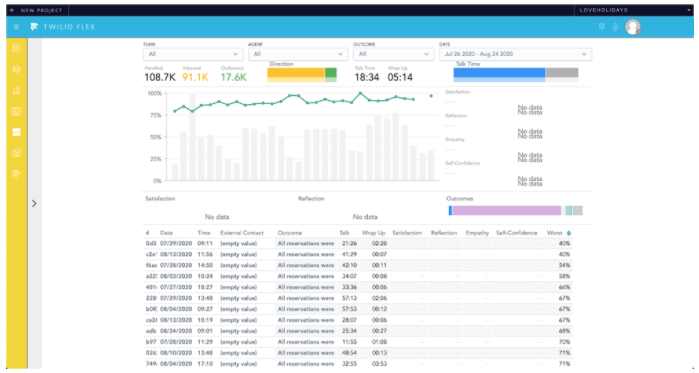Viewport: 699px width, 373px height.
Task: Open the hexagon admin sidebar icon
Action: pyautogui.click(x=16, y=69)
